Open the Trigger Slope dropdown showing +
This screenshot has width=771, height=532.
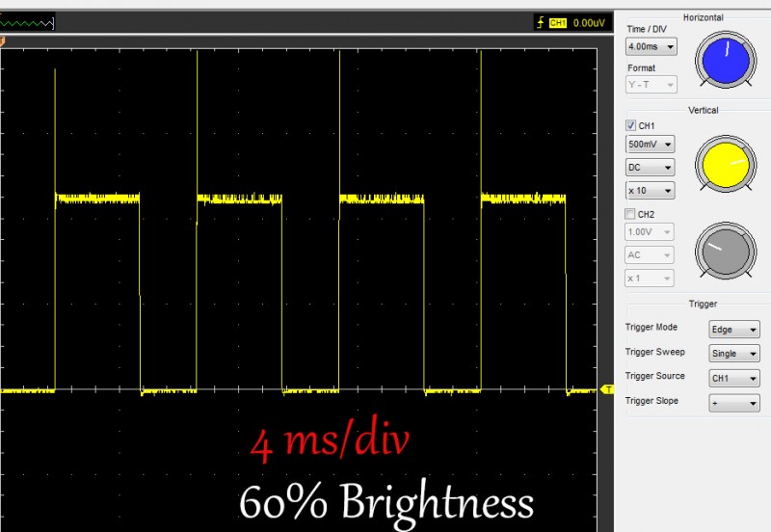click(x=734, y=403)
